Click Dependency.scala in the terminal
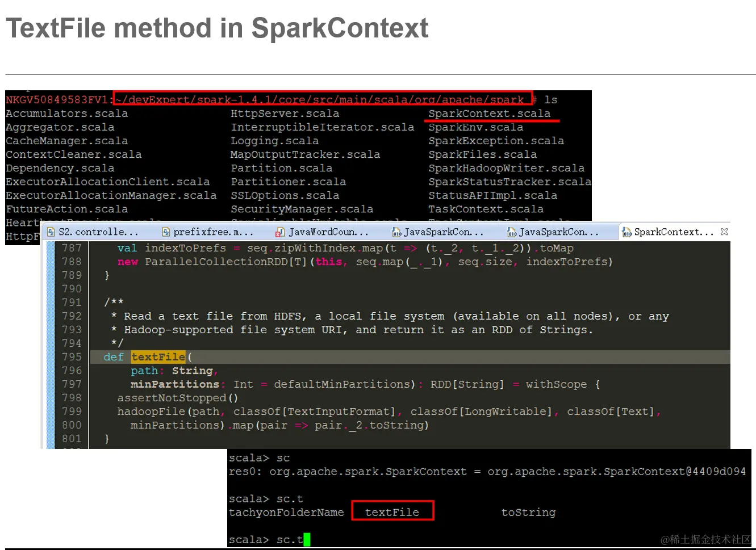This screenshot has height=550, width=756. click(x=60, y=168)
